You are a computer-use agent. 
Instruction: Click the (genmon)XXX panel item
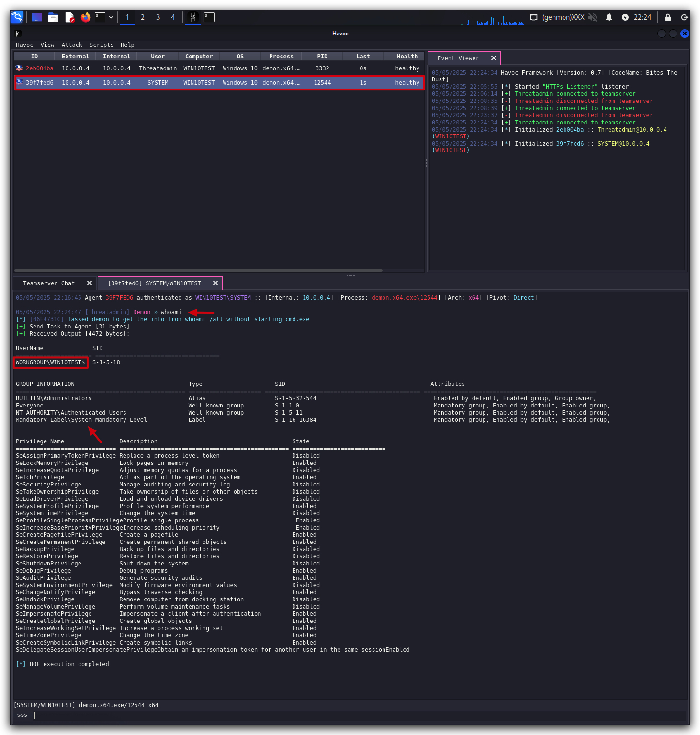[563, 17]
